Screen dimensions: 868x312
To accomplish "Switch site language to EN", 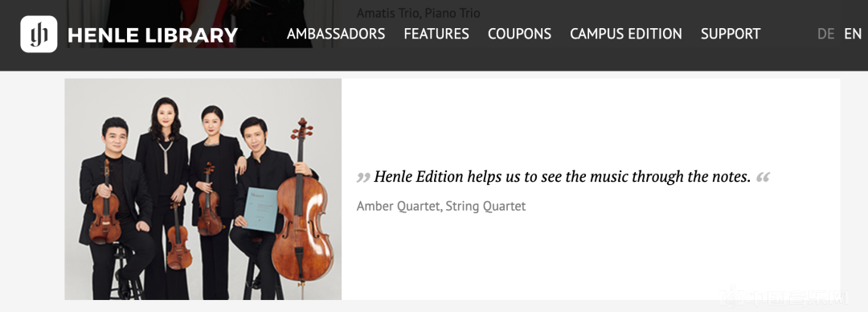I will pyautogui.click(x=853, y=34).
